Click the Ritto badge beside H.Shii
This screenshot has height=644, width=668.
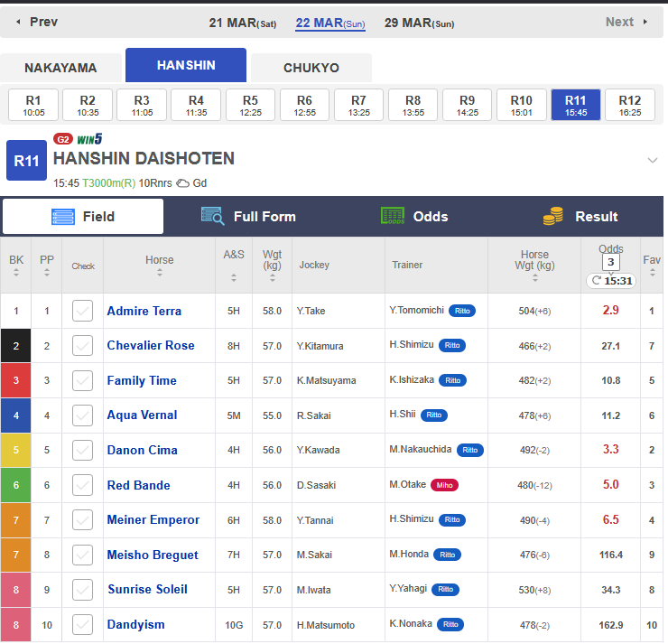pyautogui.click(x=433, y=415)
